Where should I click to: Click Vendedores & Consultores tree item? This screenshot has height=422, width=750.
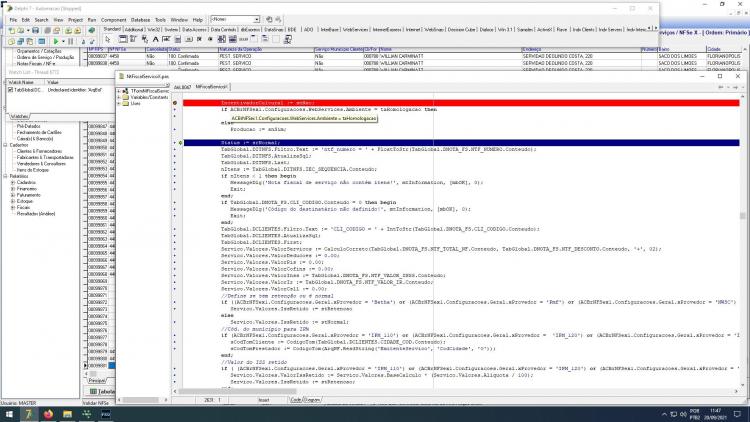click(41, 164)
